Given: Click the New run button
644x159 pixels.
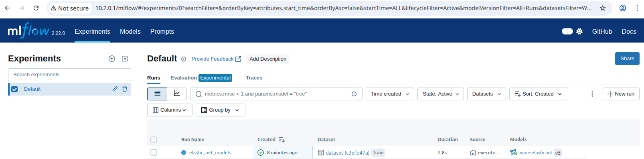Looking at the screenshot, I should pyautogui.click(x=620, y=94).
